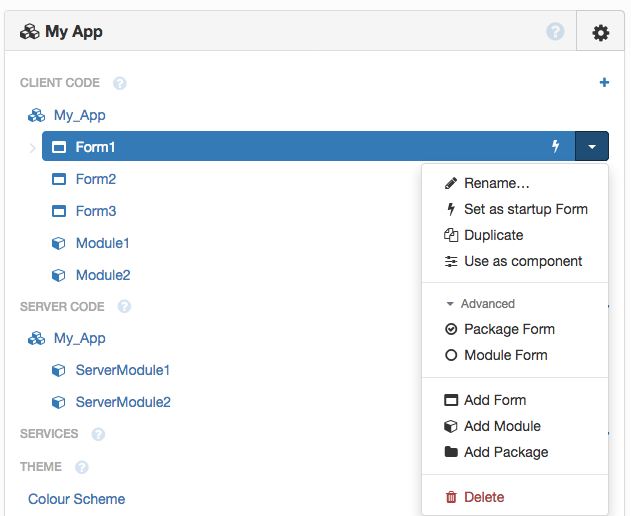Click the help icon next to Server Code

pyautogui.click(x=124, y=307)
